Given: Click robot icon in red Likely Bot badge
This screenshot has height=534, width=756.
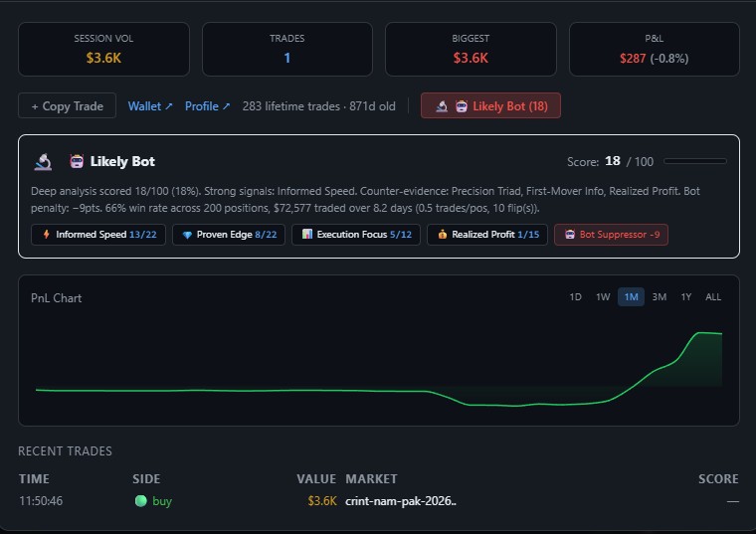Looking at the screenshot, I should tap(462, 106).
